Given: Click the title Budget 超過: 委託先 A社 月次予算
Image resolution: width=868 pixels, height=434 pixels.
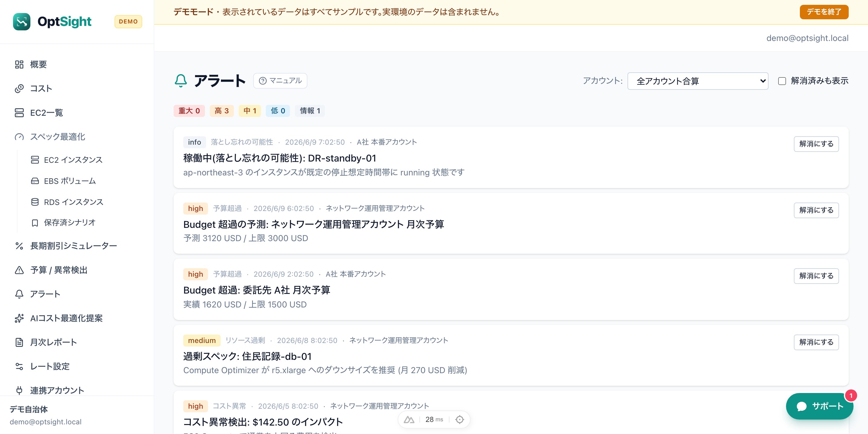Looking at the screenshot, I should click(256, 290).
